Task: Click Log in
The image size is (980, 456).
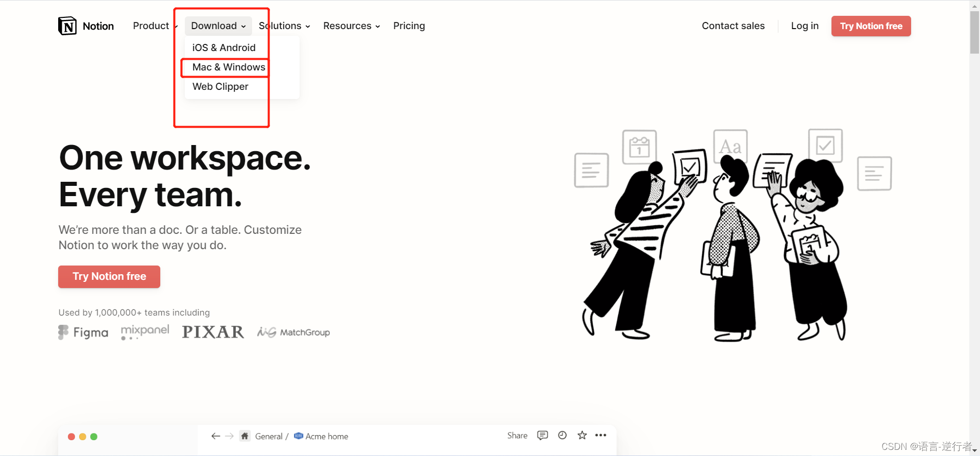Action: click(x=805, y=26)
